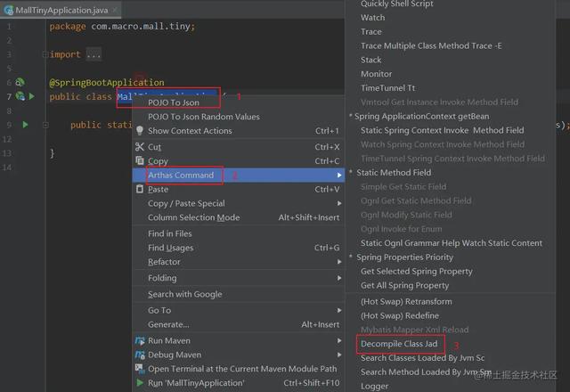Viewport: 570px width, 392px height.
Task: Open the Folding submenu
Action: click(x=162, y=278)
